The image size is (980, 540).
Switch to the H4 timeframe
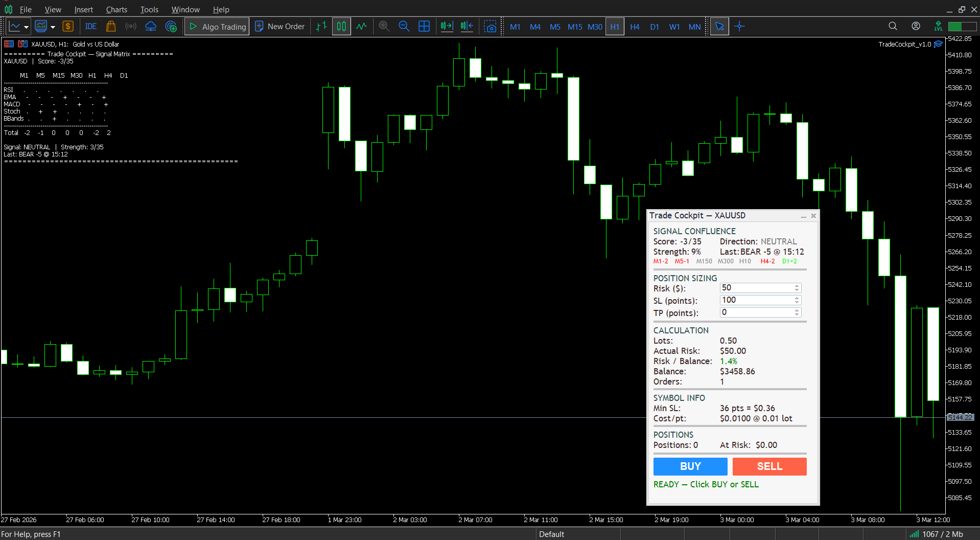pos(635,27)
